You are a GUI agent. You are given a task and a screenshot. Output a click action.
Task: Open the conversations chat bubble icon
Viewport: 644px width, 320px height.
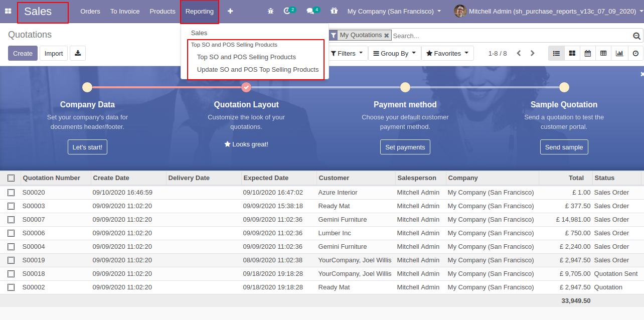(311, 11)
